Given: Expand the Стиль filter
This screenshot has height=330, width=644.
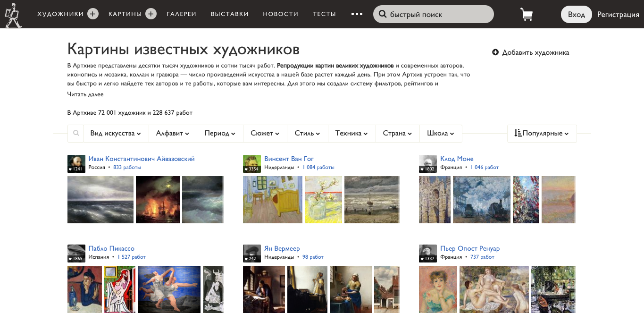Looking at the screenshot, I should tap(308, 134).
